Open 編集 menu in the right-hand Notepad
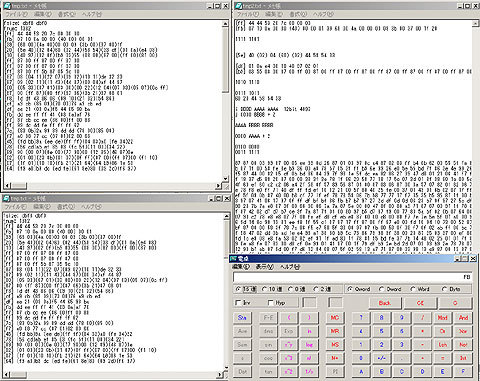Screen dimensions: 480x381 [274, 14]
